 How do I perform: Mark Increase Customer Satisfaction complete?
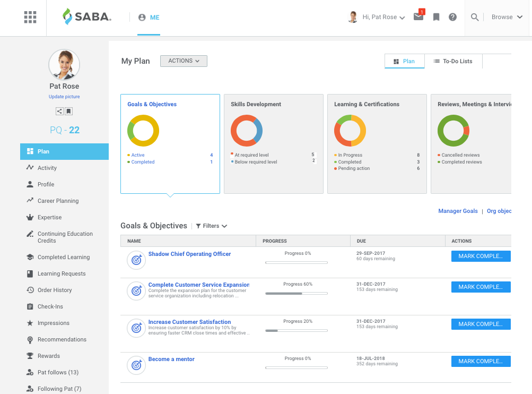click(481, 324)
